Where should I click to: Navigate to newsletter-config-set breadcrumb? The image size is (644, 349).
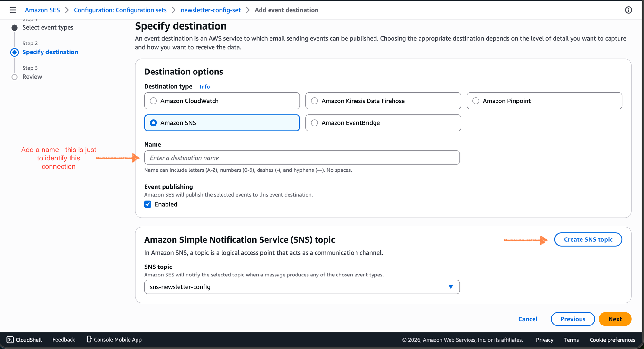(211, 10)
